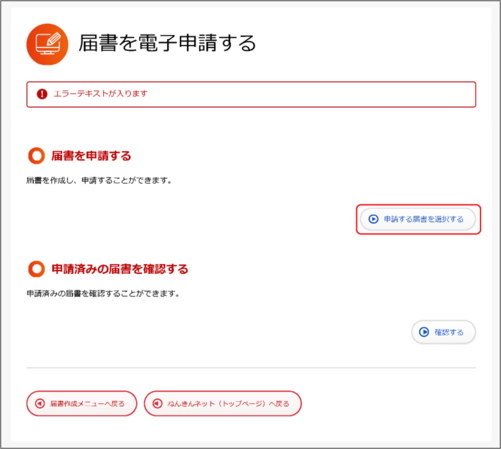Image resolution: width=501 pixels, height=449 pixels.
Task: Click the blue arrow icon in 確認する button
Action: click(424, 332)
